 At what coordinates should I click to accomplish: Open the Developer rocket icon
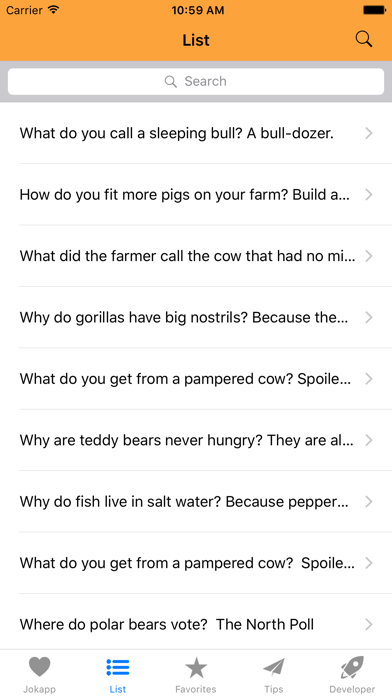352,667
